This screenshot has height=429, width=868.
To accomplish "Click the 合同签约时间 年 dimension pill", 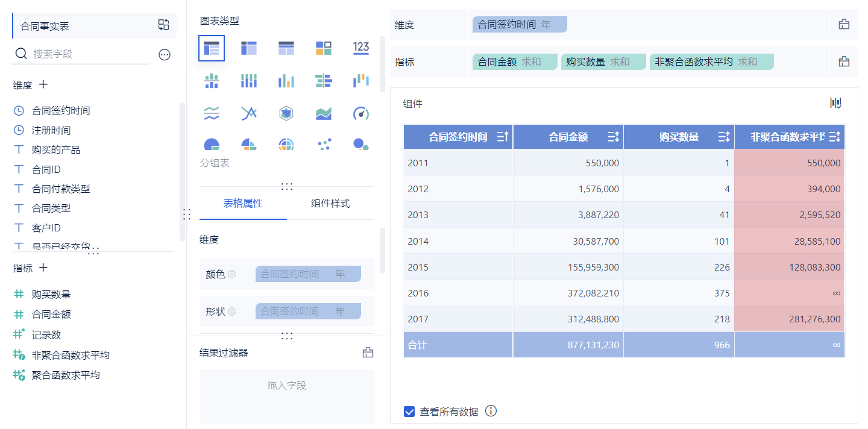I will (x=520, y=25).
